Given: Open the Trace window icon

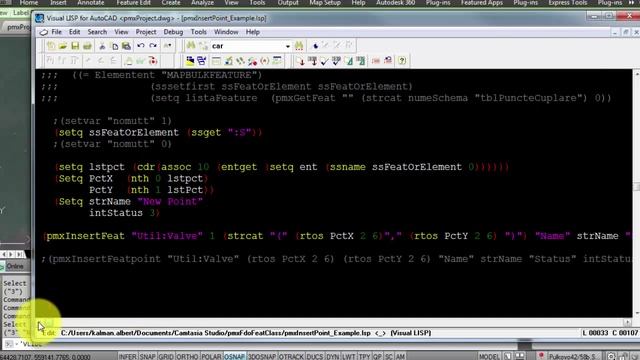Looking at the screenshot, I should (240, 61).
